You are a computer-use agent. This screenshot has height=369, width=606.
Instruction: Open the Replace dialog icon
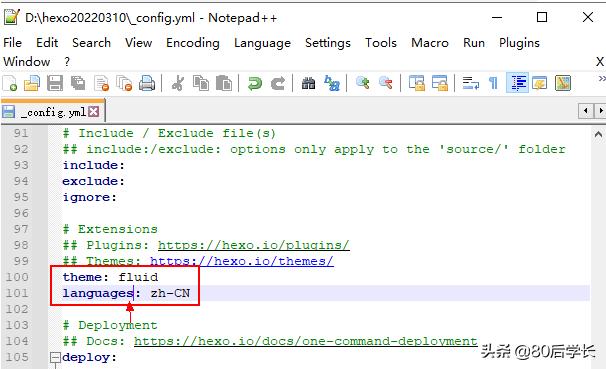pyautogui.click(x=332, y=83)
